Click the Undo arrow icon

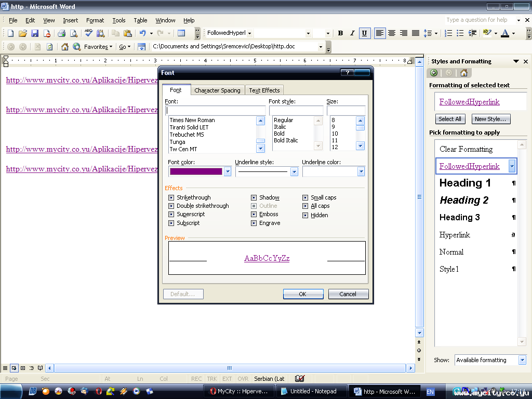(x=143, y=33)
